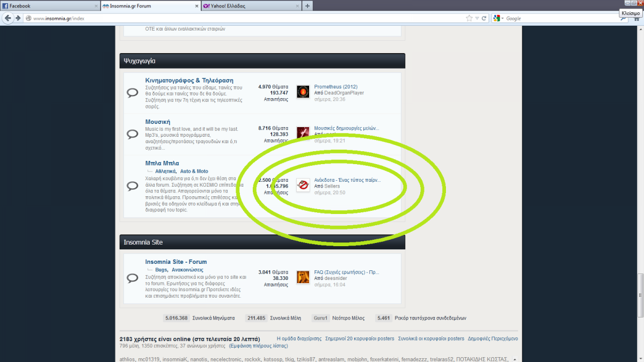
Task: Bookmark this page with the star icon
Action: coord(469,18)
